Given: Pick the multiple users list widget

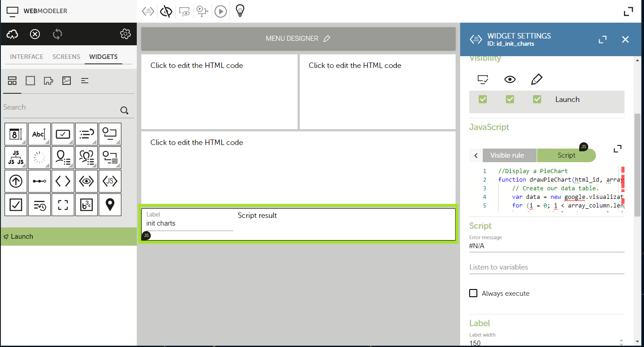Looking at the screenshot, I should [87, 158].
